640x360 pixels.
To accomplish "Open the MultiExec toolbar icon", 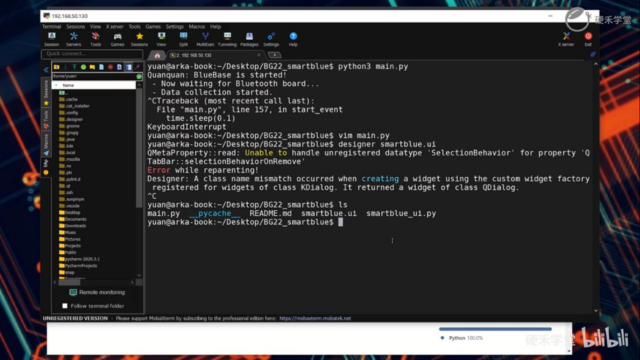I will pos(205,39).
